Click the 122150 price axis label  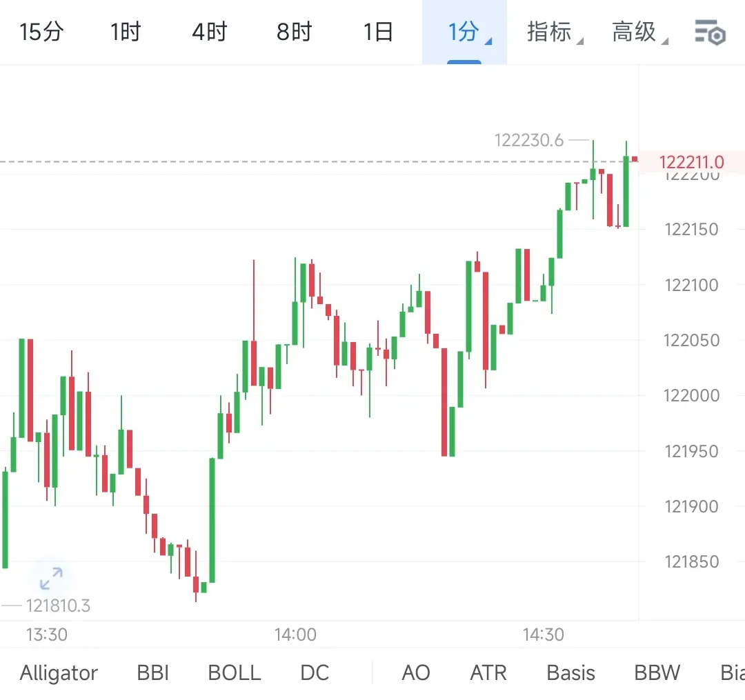pyautogui.click(x=691, y=230)
